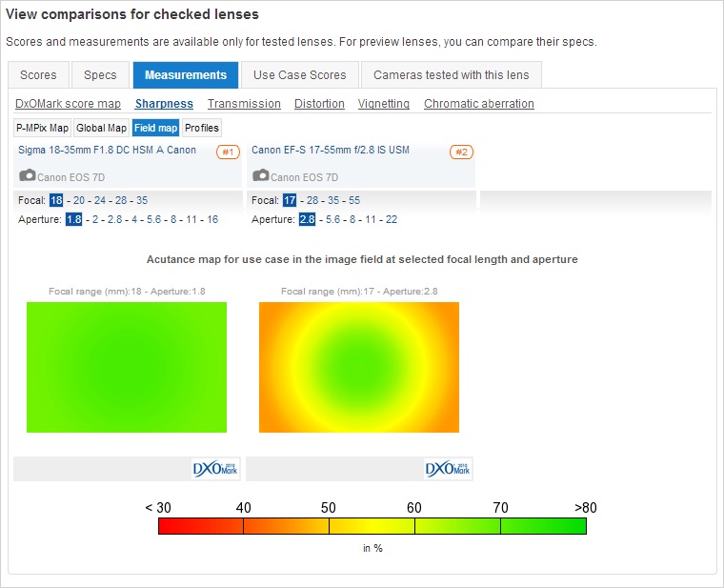Click DxOMark logo under Canon map

coord(448,469)
